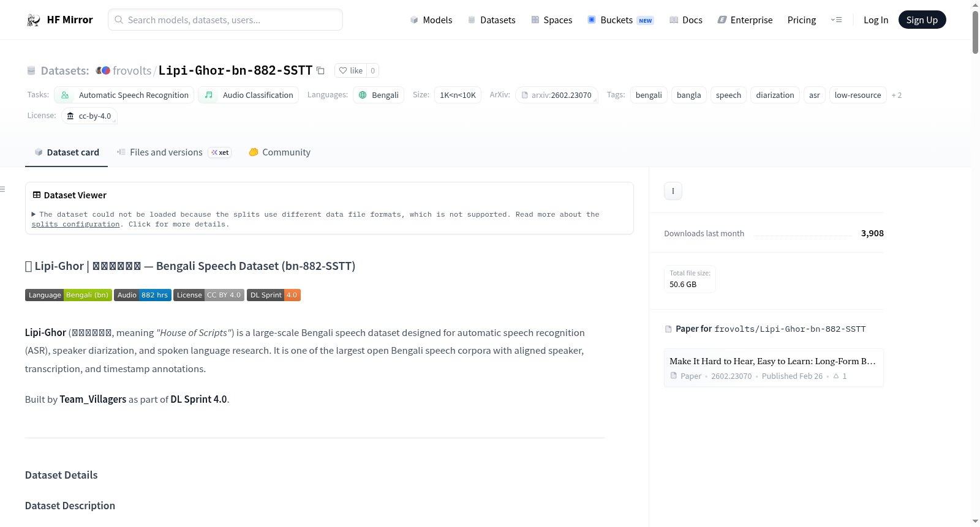Open the Pricing page
The width and height of the screenshot is (980, 527).
tap(802, 20)
